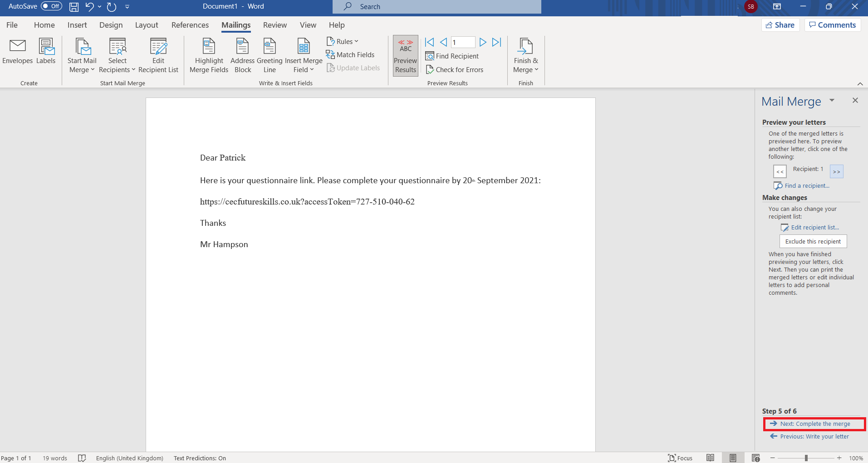Click Find Recipient in ribbon
Screen dimensions: 868x463
452,56
